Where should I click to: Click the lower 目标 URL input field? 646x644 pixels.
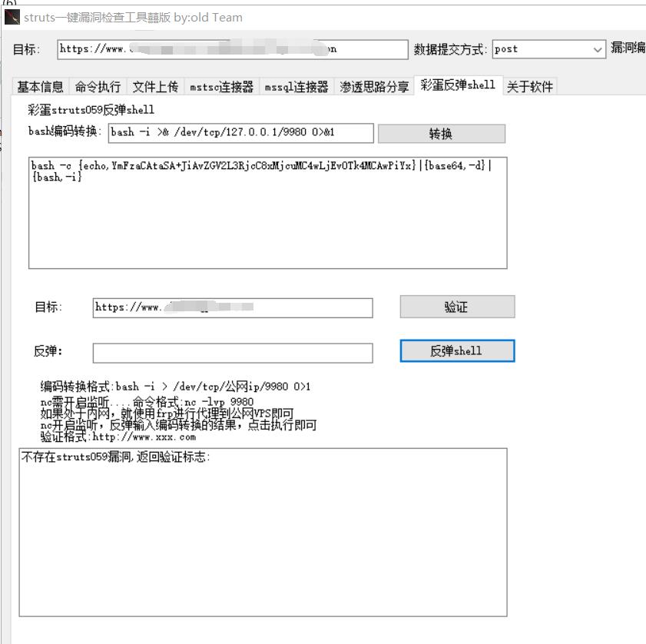pos(233,307)
